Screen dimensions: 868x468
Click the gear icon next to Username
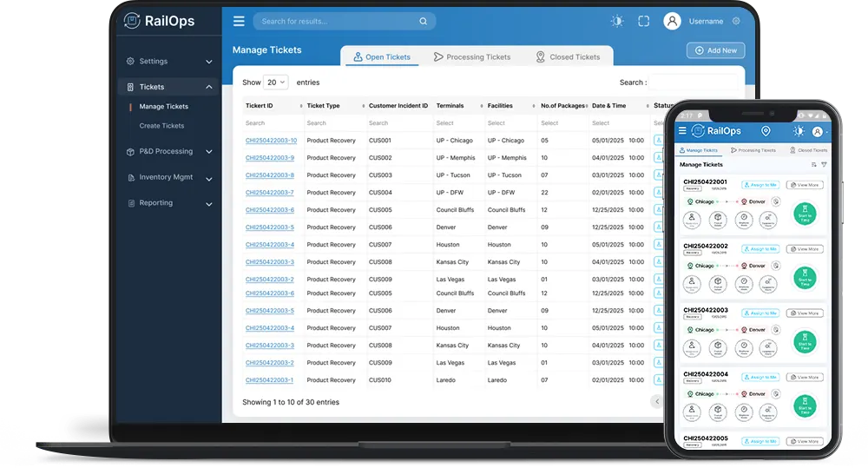tap(736, 21)
